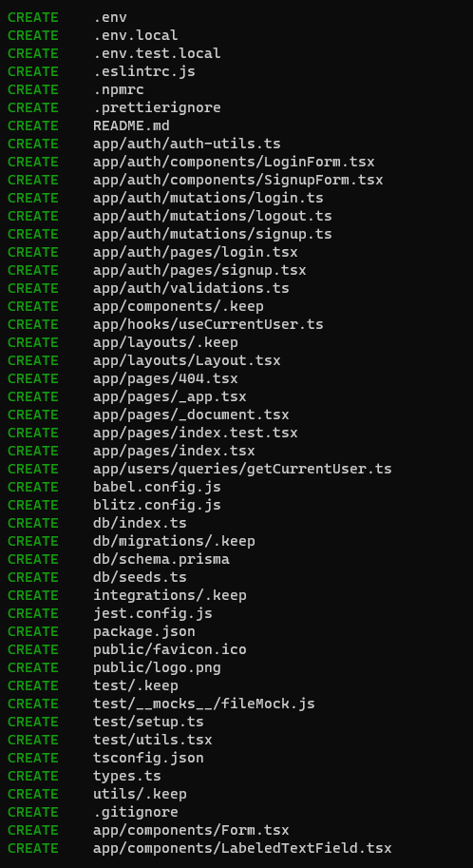Click tsconfig.json
Viewport: 473px width, 868px height.
click(148, 758)
